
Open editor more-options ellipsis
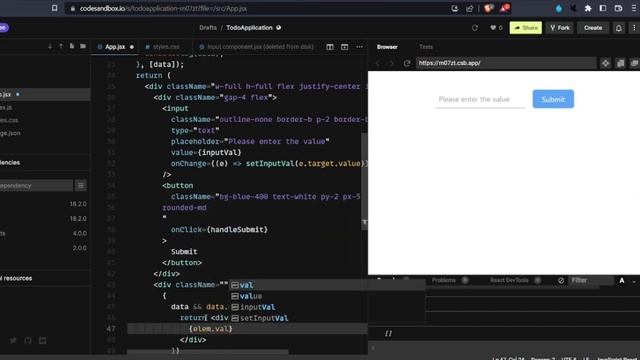coord(359,47)
